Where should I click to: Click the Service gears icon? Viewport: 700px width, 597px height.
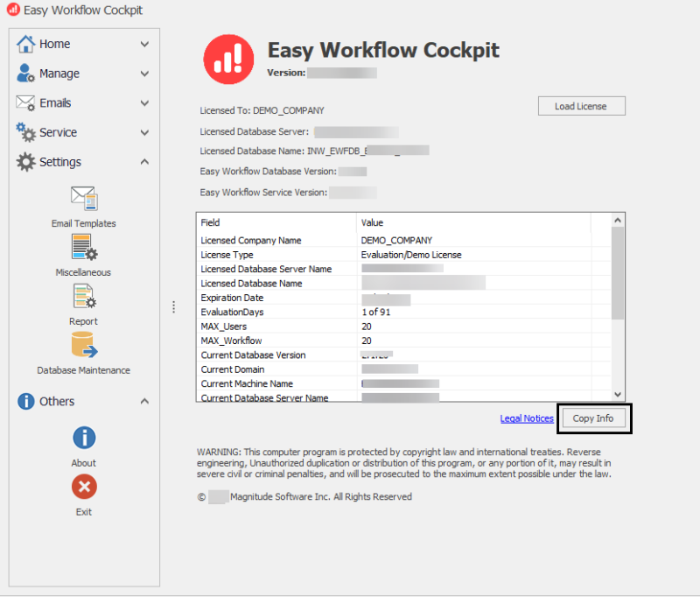coord(26,132)
